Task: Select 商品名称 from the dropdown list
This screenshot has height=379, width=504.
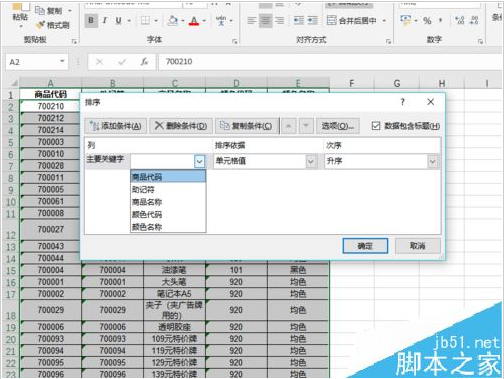Action: pyautogui.click(x=168, y=202)
